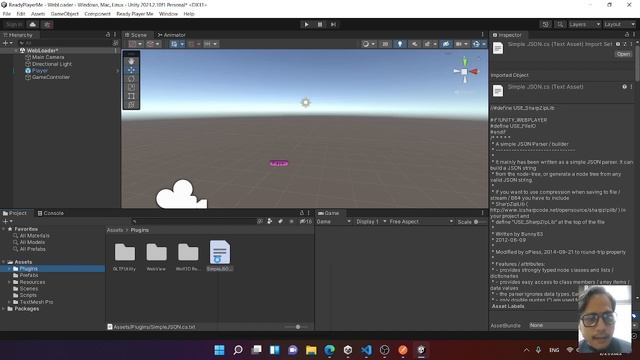The width and height of the screenshot is (640, 360).
Task: Toggle 2D view mode in Scene toolbar
Action: (x=385, y=44)
